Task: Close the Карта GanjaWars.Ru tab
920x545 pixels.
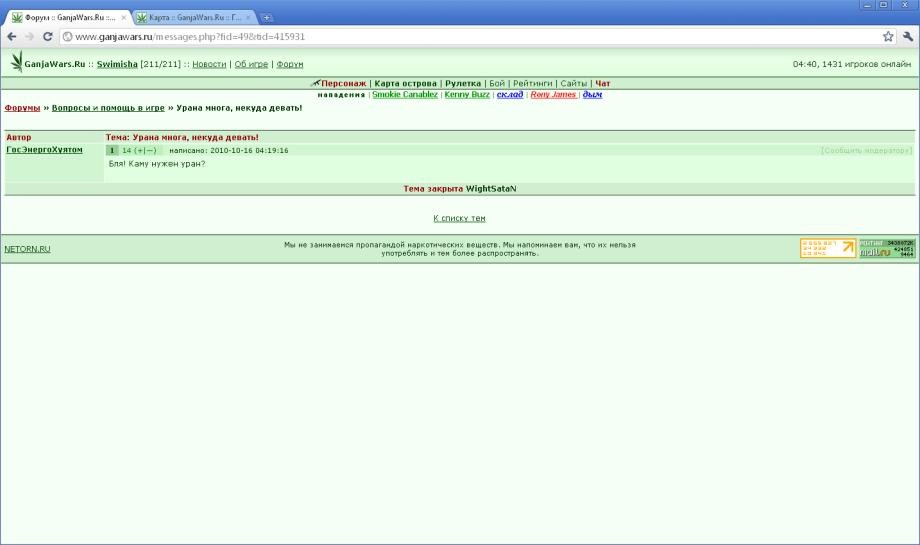Action: [248, 18]
